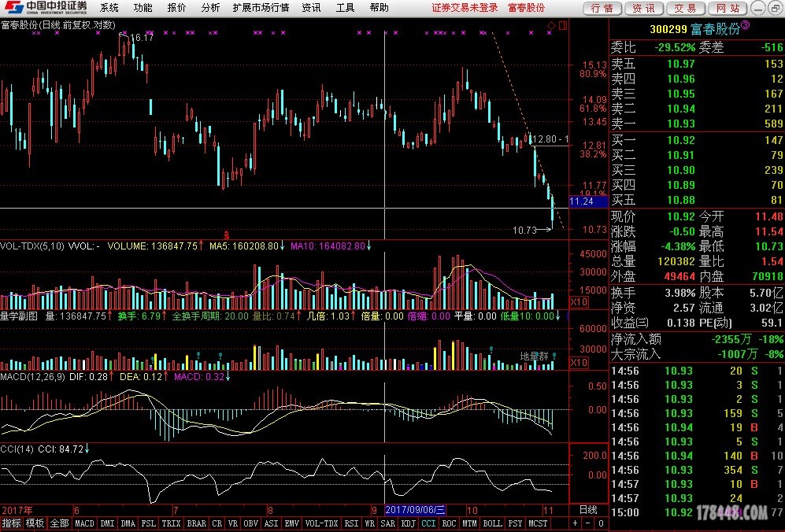Click the 净流入额 row
The width and height of the screenshot is (785, 532).
(697, 339)
